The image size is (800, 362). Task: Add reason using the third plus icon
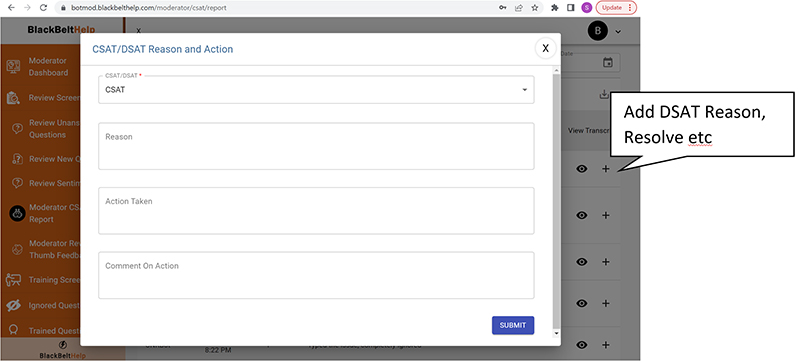tap(606, 262)
